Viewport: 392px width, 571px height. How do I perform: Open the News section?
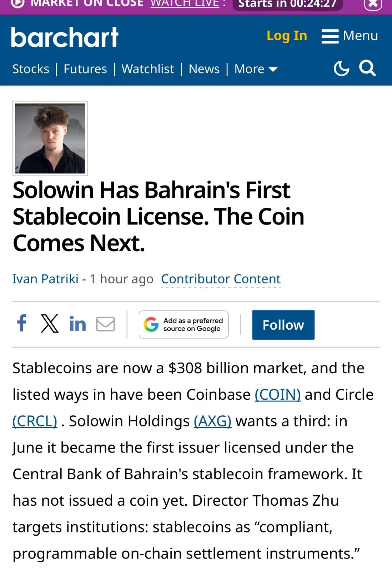(x=204, y=69)
